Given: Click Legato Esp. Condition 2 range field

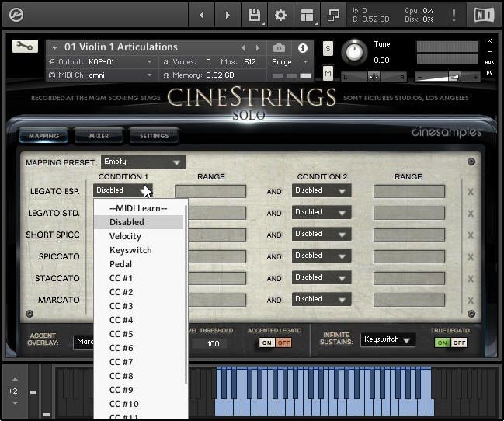Looking at the screenshot, I should point(409,191).
